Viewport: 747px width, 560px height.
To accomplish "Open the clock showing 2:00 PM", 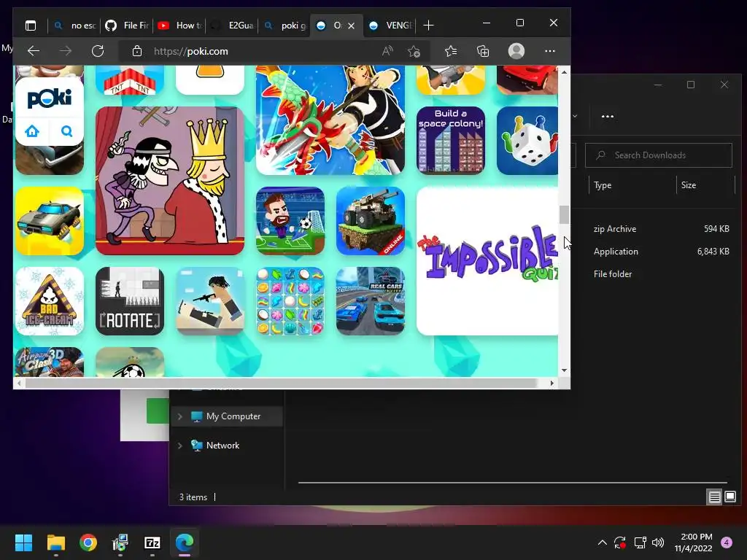I will point(694,542).
